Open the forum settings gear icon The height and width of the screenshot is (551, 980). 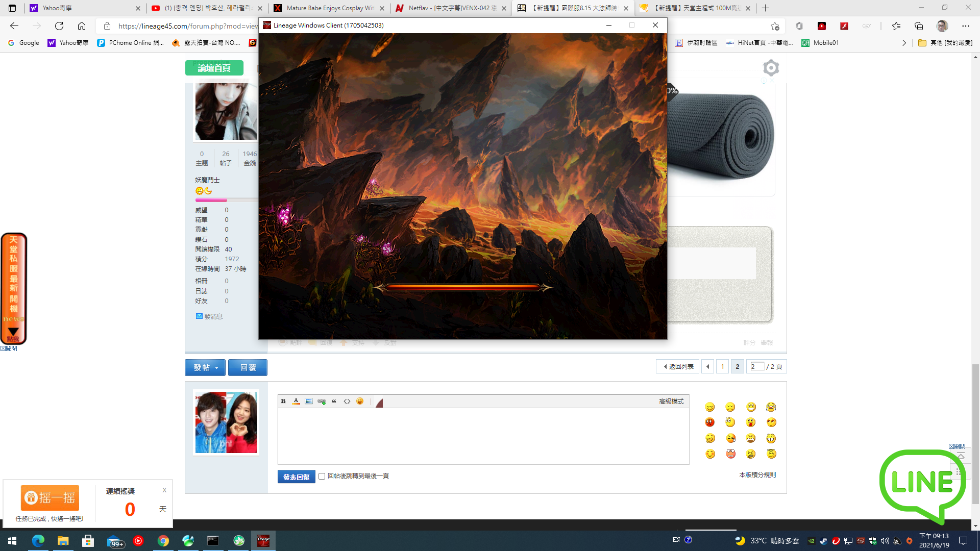tap(771, 68)
